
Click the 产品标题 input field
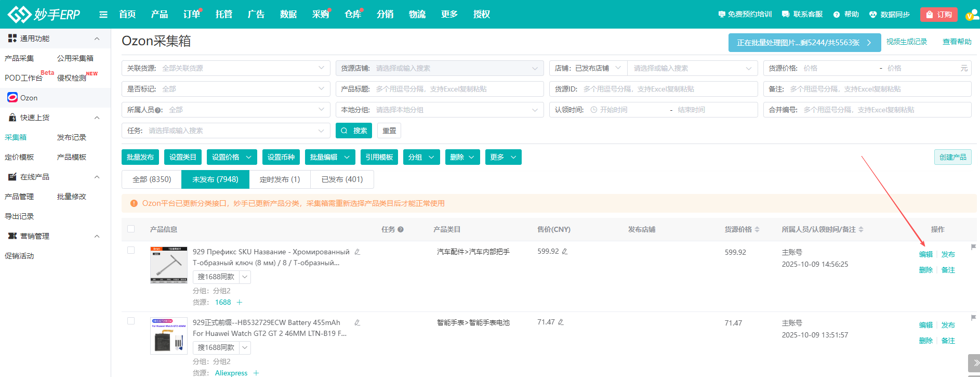tap(457, 89)
